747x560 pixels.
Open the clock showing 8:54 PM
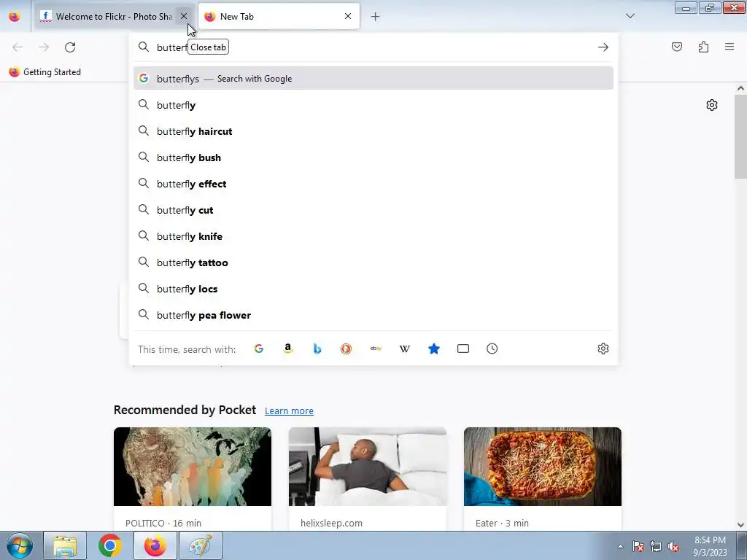coord(710,546)
